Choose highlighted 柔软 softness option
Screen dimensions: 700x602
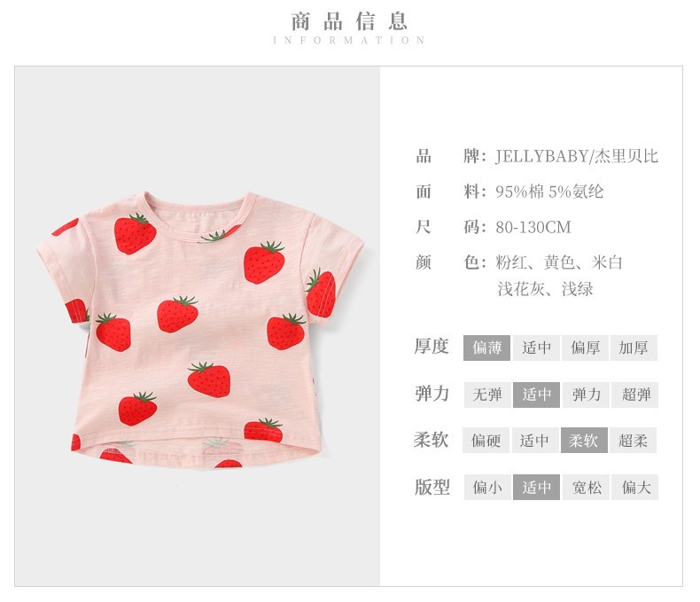point(584,441)
